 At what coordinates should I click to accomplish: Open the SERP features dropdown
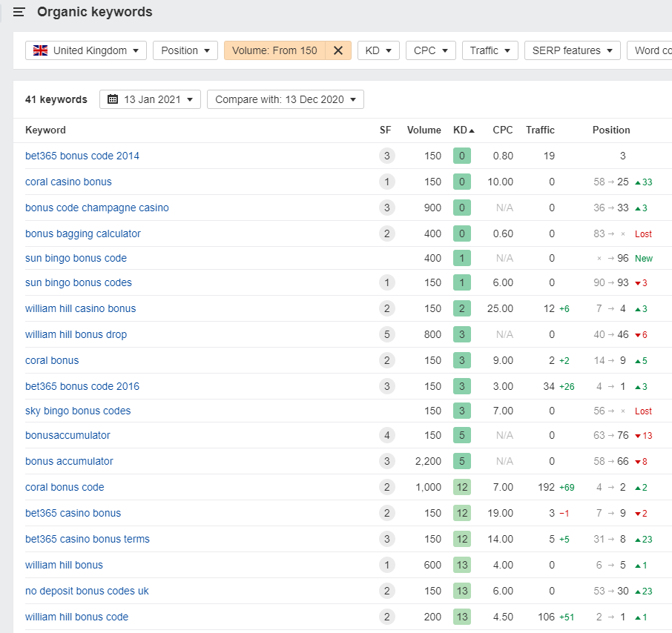[x=572, y=50]
